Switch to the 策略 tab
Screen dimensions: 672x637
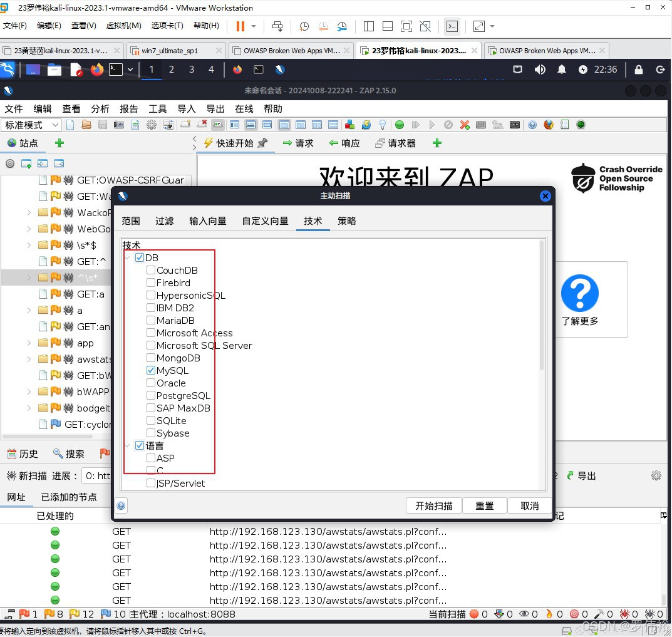[347, 221]
